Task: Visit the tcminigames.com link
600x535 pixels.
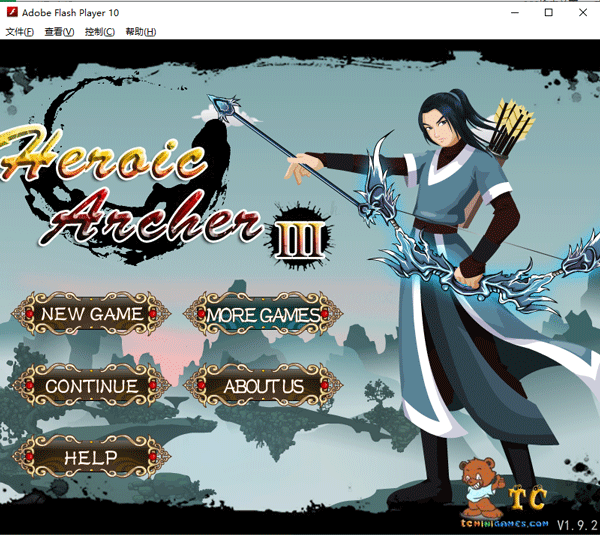Action: tap(504, 524)
